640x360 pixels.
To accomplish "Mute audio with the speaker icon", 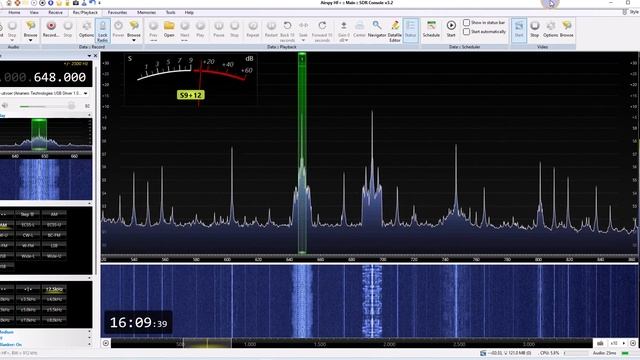I will [x=5, y=106].
